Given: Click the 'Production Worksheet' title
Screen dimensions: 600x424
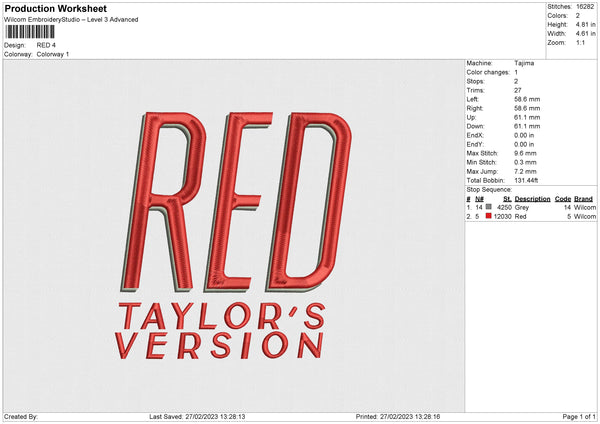Looking at the screenshot, I should click(55, 8).
